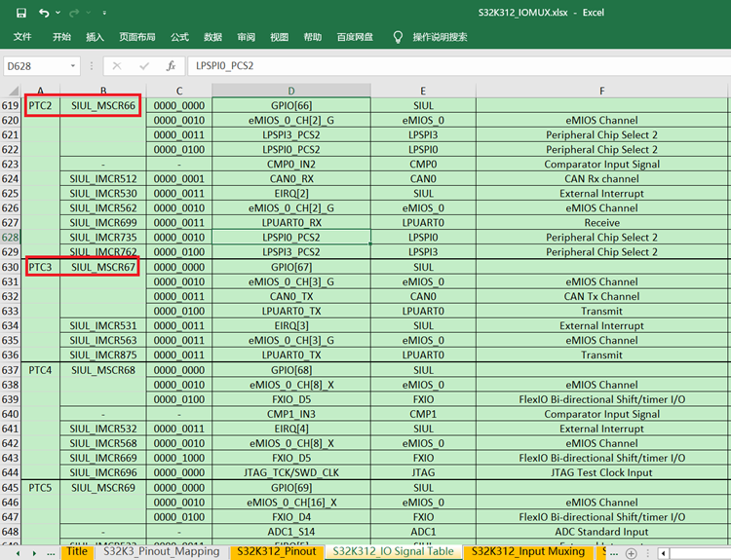Click the PTC4 cell
Screen dimensions: 731x560
(x=40, y=370)
